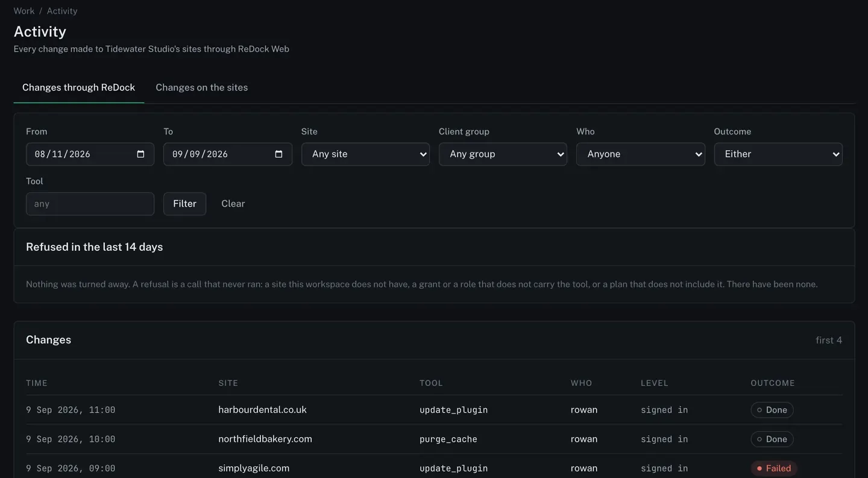Click 'signed in' in simplyagile.com row

(x=664, y=468)
